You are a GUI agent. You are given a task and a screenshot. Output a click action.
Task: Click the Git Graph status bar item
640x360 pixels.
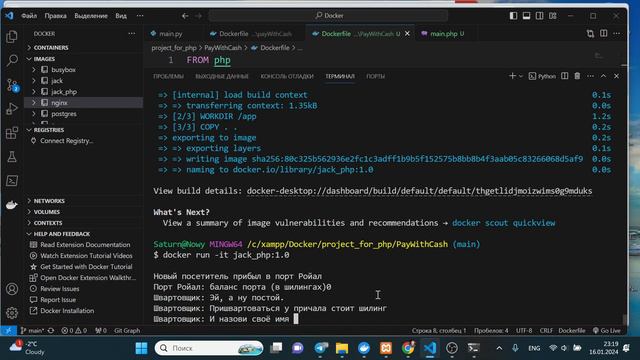click(x=127, y=331)
